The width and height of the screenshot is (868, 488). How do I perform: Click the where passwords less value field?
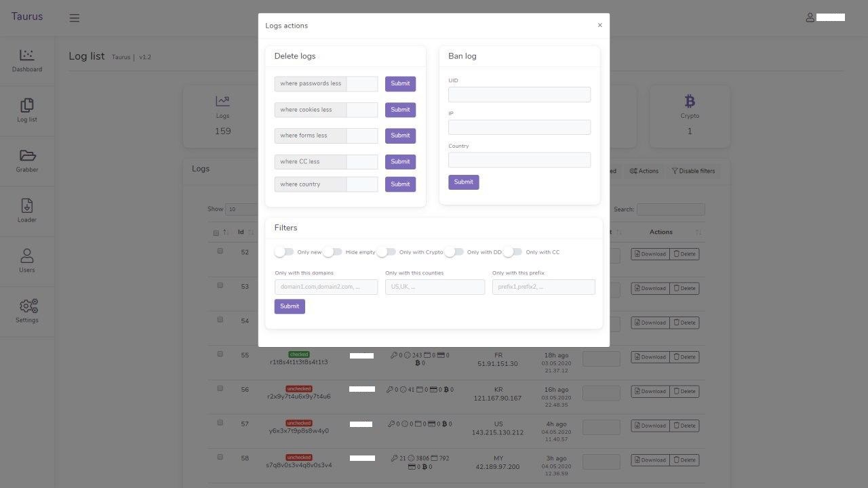(x=362, y=84)
